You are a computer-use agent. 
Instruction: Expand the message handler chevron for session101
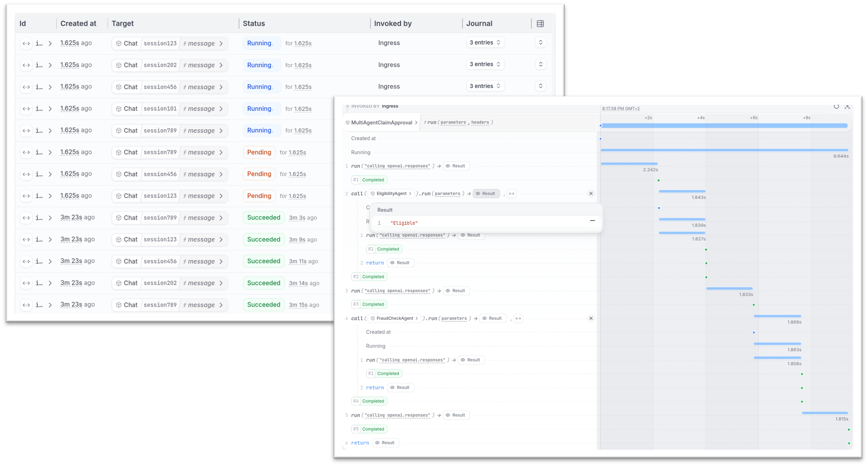click(221, 109)
